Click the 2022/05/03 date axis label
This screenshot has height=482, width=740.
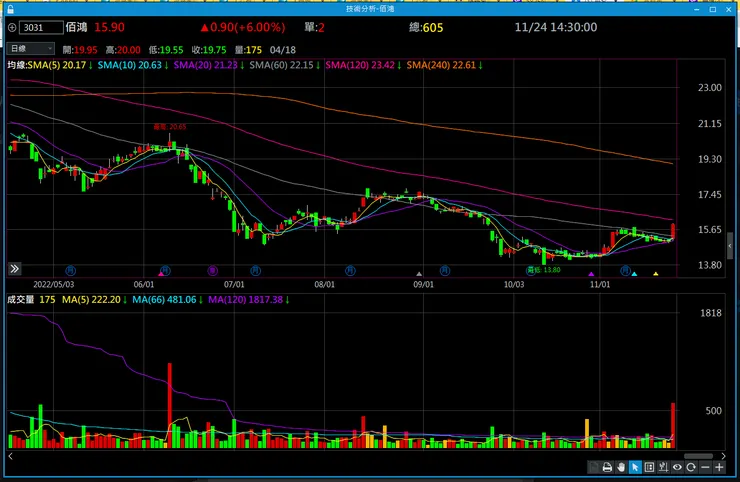(54, 285)
